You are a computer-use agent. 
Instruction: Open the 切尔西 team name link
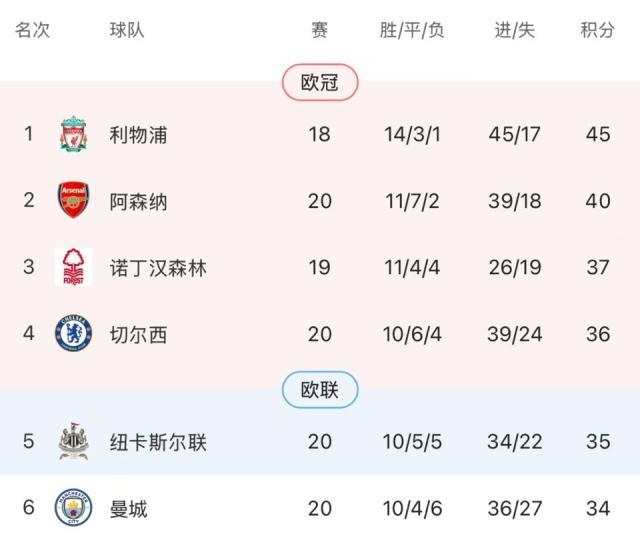point(138,334)
